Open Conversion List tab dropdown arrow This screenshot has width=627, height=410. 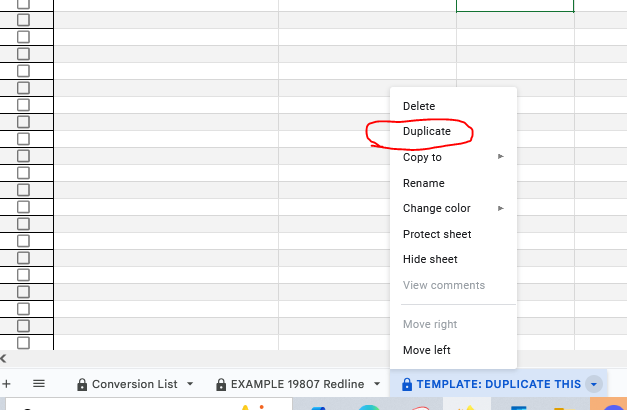pos(190,384)
